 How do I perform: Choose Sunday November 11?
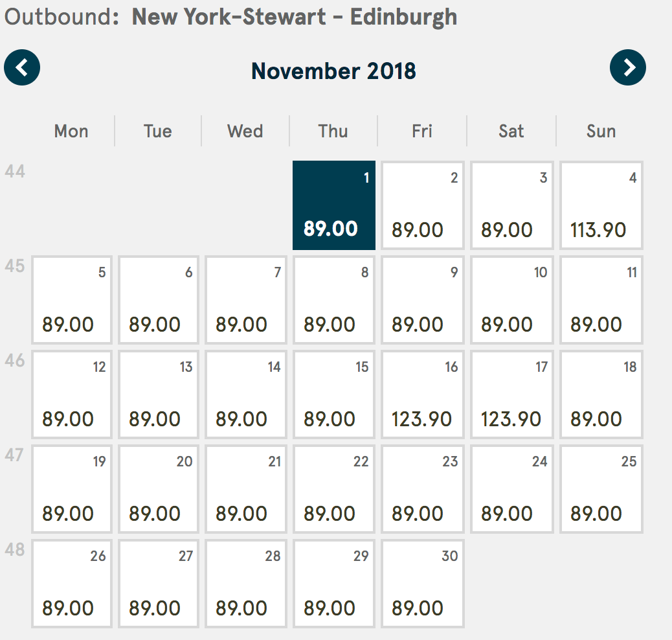[x=601, y=300]
